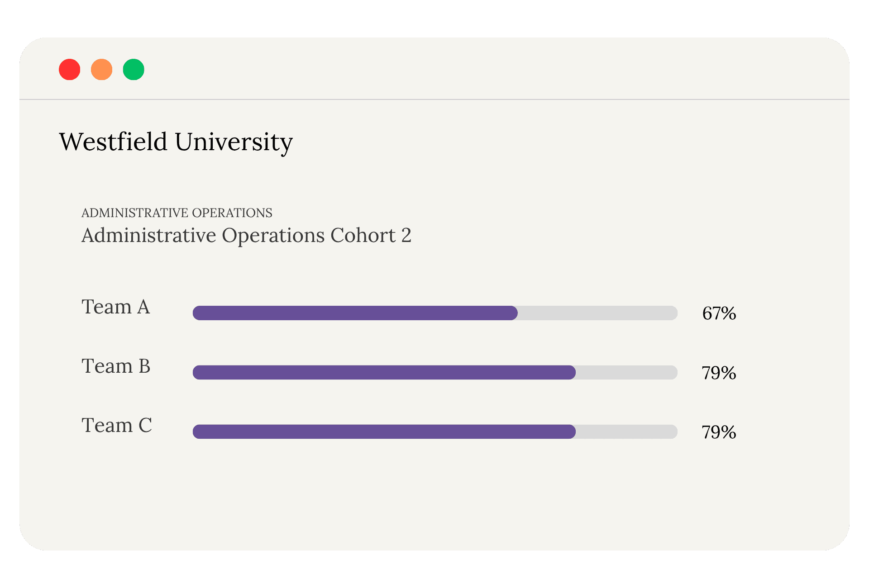Click the filled part of Team B progress bar
The image size is (869, 588).
[384, 372]
